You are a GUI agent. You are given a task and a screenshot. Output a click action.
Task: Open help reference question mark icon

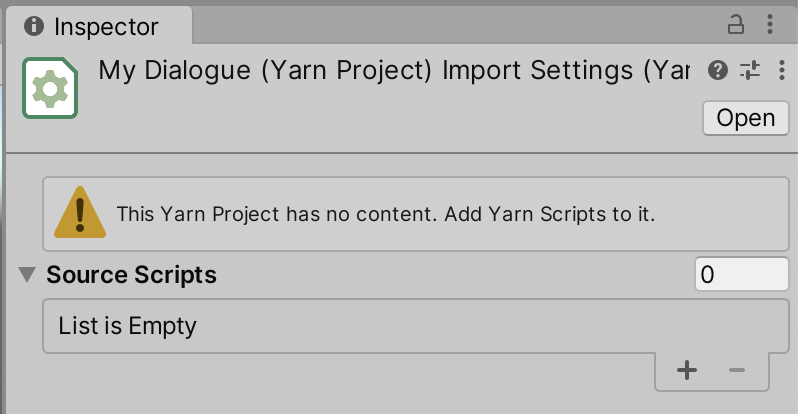click(717, 71)
